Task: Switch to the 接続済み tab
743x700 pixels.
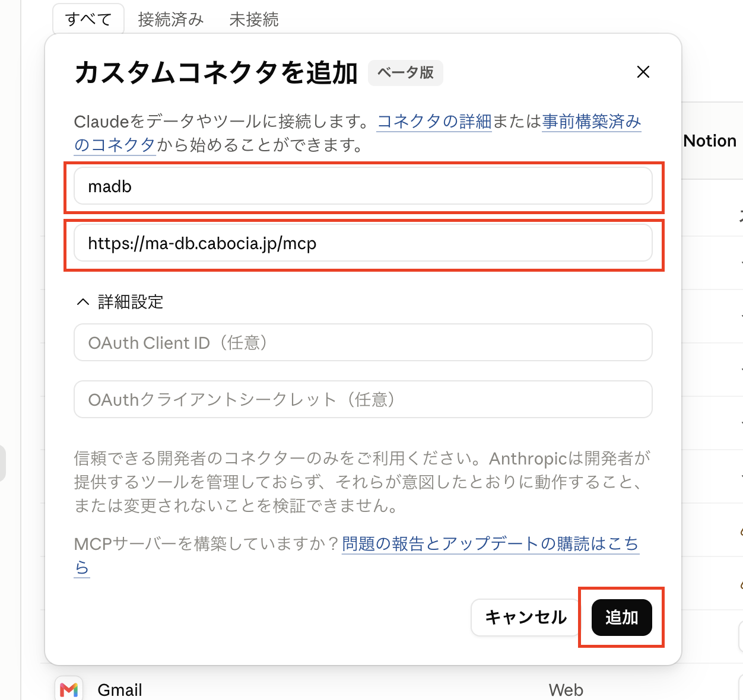Action: 171,20
